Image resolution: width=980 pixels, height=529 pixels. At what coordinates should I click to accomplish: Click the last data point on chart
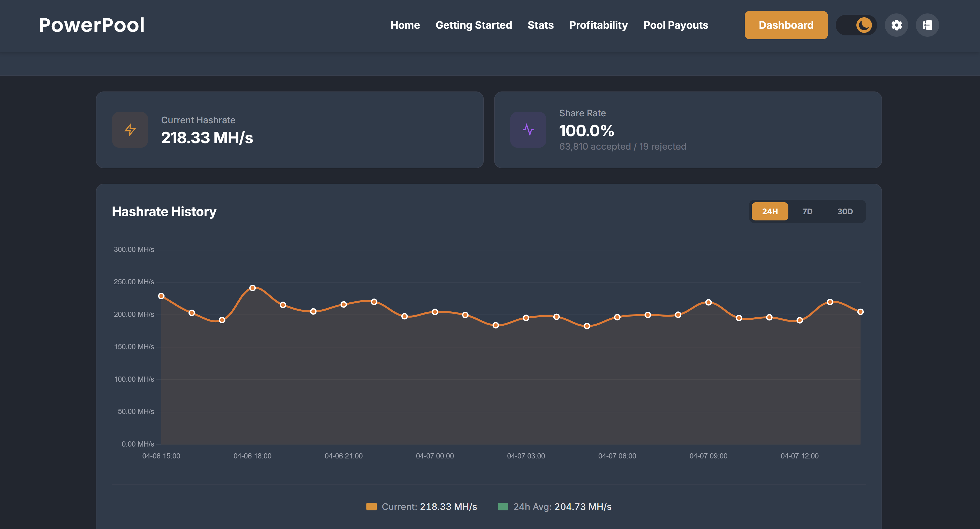pos(860,312)
